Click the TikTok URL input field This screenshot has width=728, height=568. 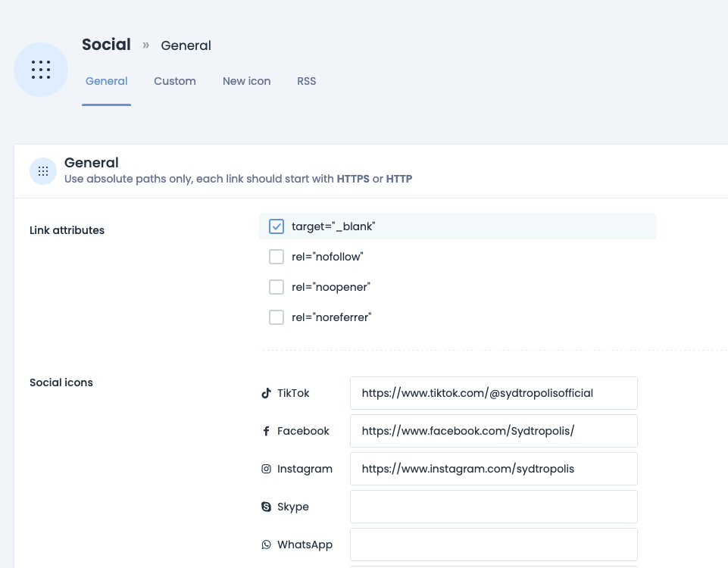pyautogui.click(x=493, y=393)
